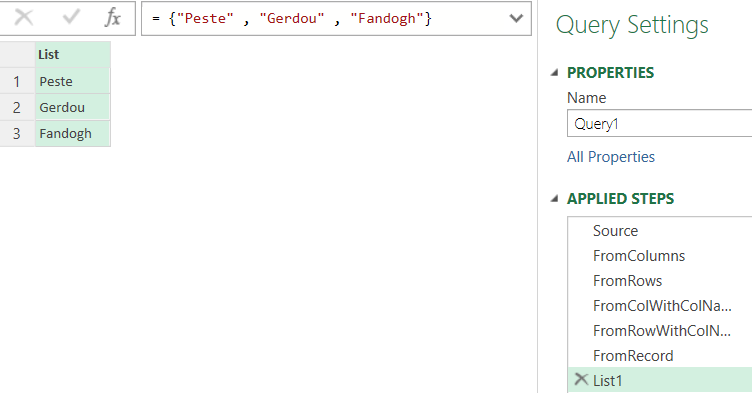Click the PROPERTIES section heading
This screenshot has height=393, width=752.
pos(610,72)
